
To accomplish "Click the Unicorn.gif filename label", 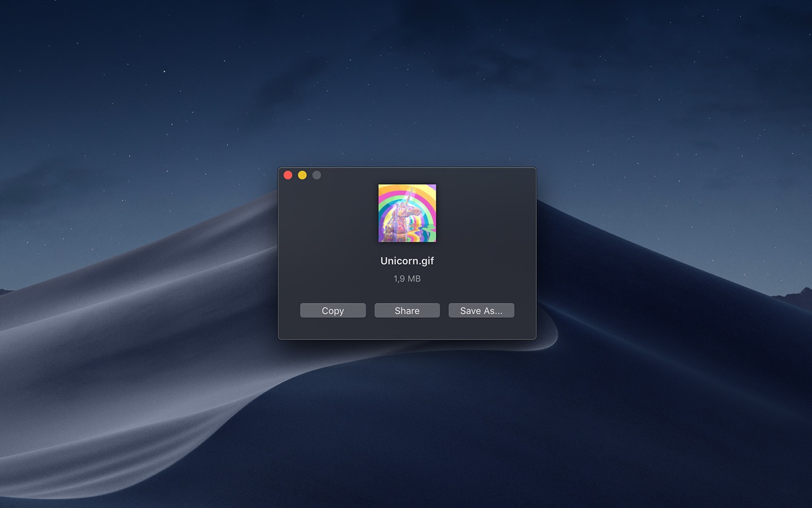I will pos(407,261).
